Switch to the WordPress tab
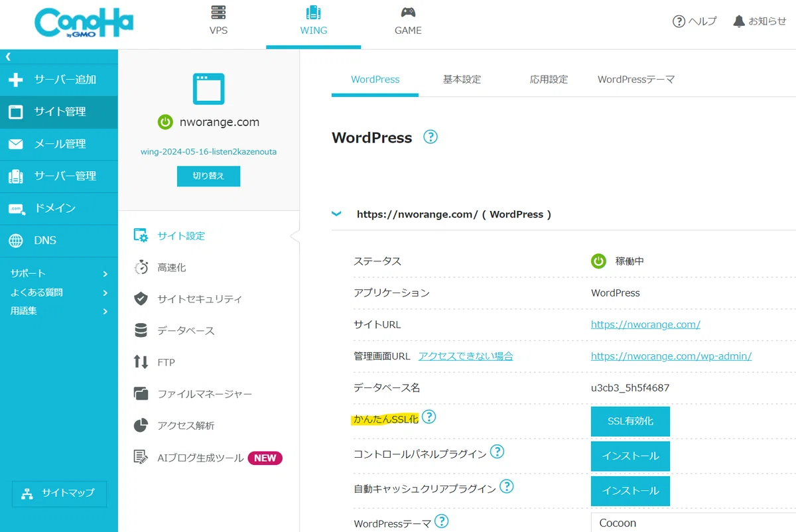The width and height of the screenshot is (796, 532). [x=375, y=80]
